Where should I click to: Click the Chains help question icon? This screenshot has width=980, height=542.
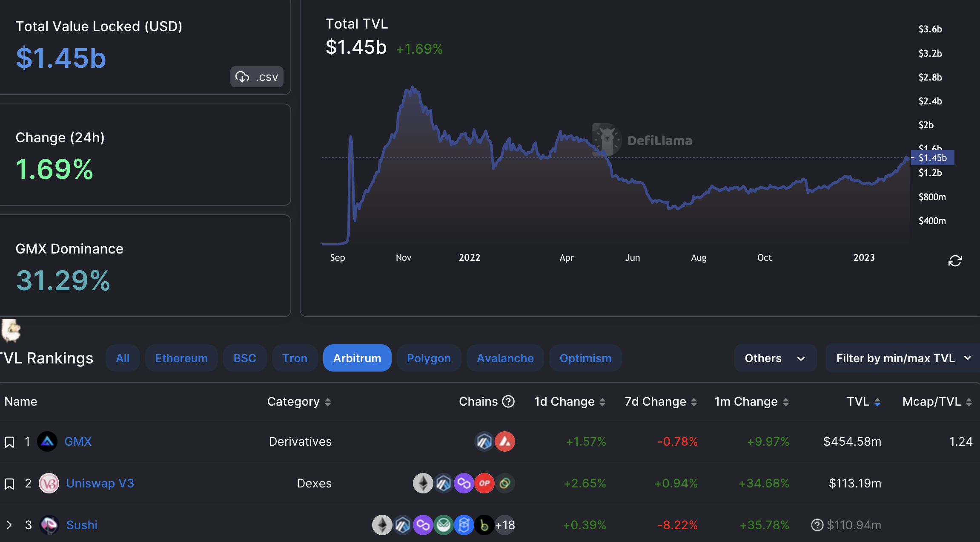508,401
